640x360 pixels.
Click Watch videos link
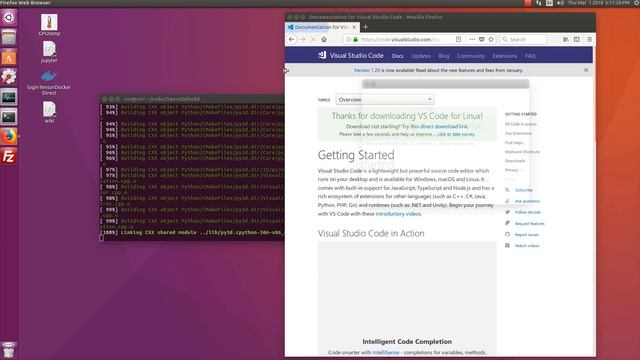pos(527,246)
